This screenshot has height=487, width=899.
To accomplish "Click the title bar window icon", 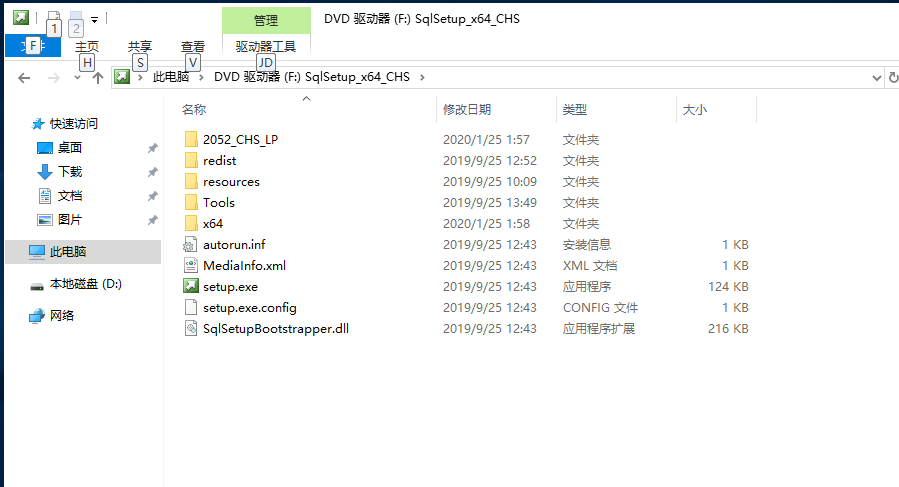I will 21,18.
